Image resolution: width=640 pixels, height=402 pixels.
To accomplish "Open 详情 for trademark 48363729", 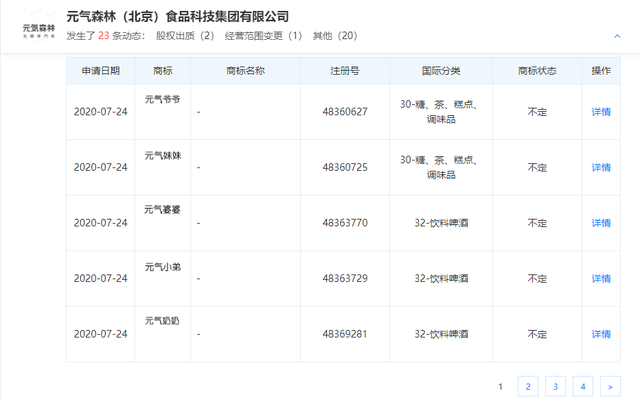I will (x=601, y=278).
